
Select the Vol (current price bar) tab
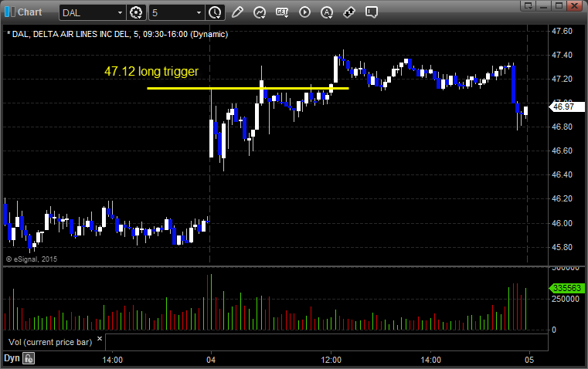50,342
